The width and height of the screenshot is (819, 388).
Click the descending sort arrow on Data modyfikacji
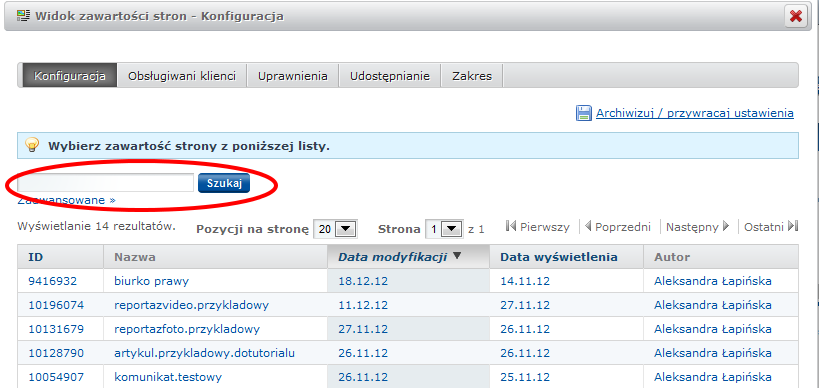click(457, 256)
